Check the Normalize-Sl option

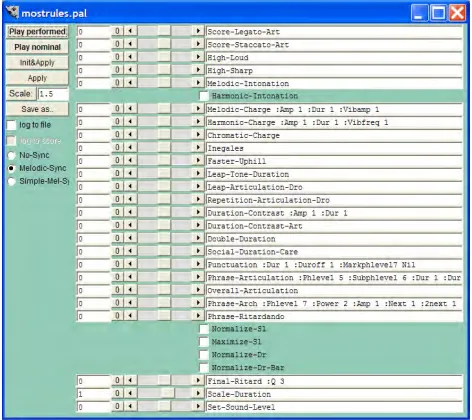204,329
